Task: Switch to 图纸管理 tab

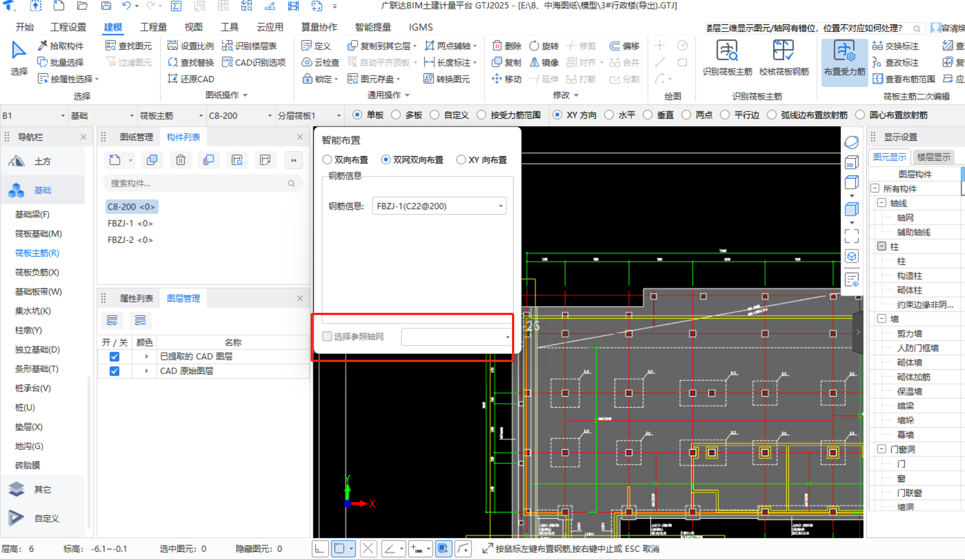Action: point(136,137)
